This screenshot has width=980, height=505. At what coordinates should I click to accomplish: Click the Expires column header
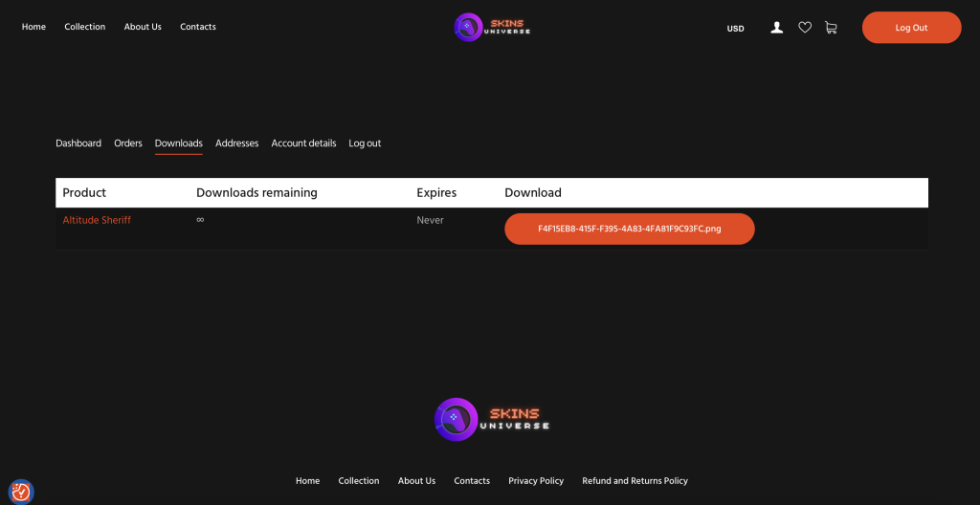coord(436,192)
